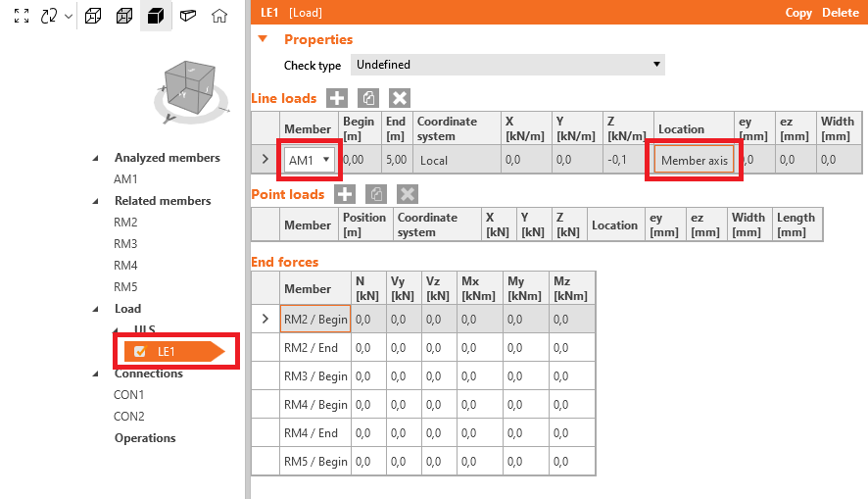Open the Check type dropdown

pos(507,65)
